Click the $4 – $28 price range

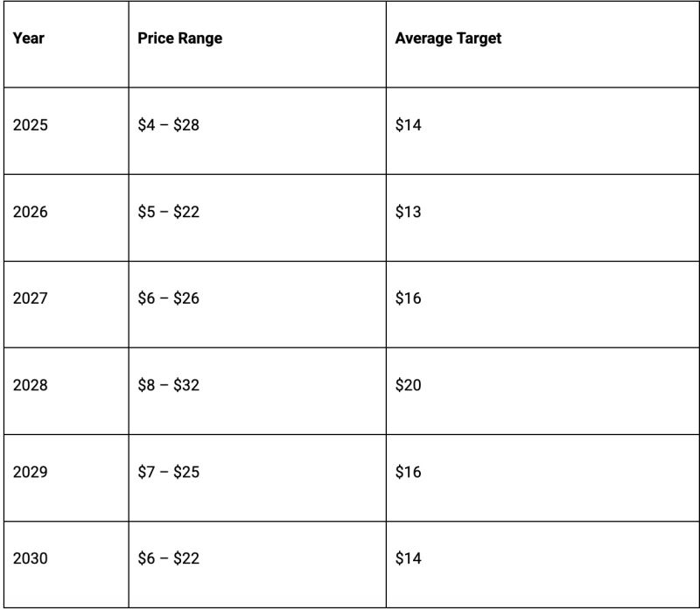(169, 125)
